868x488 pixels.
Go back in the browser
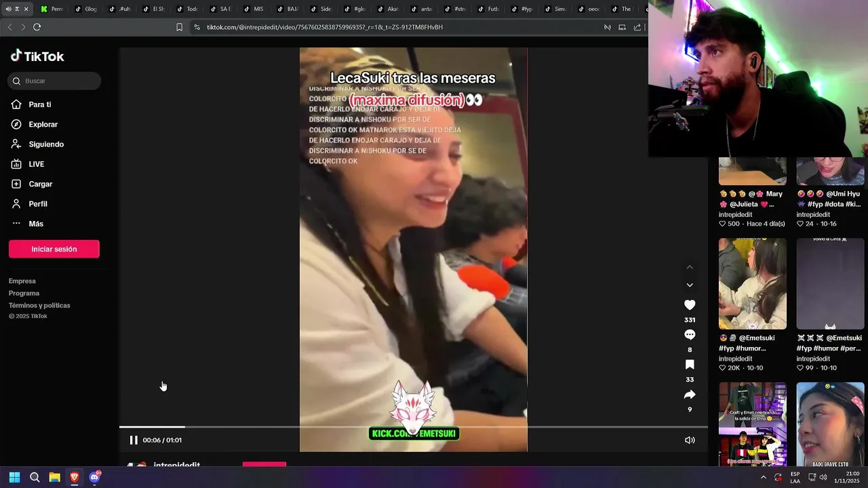coord(9,27)
